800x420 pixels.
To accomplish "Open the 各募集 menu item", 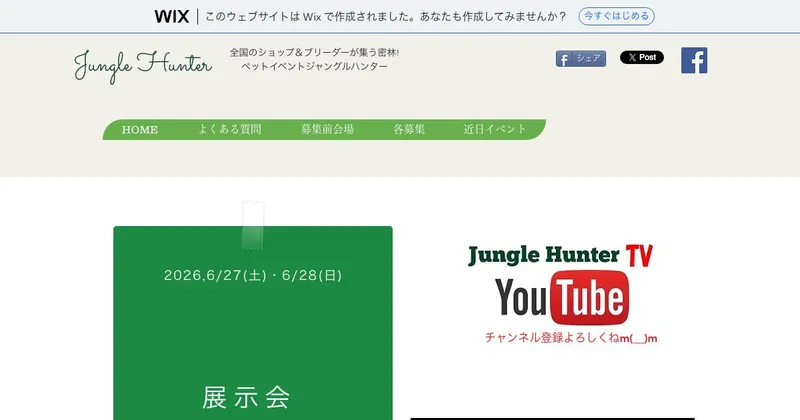I will [x=409, y=130].
